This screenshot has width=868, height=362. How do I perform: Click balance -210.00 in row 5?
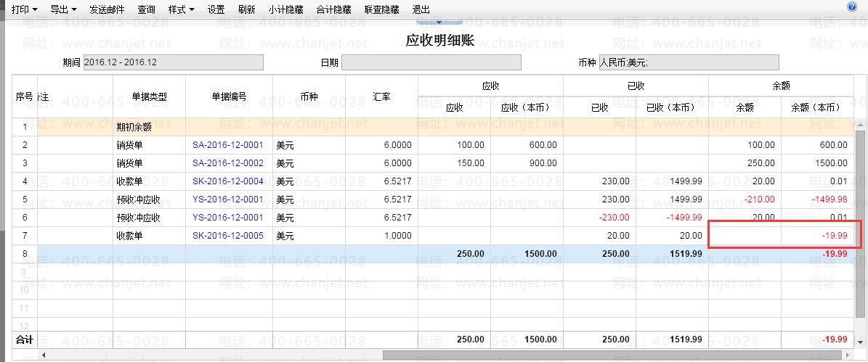[760, 199]
